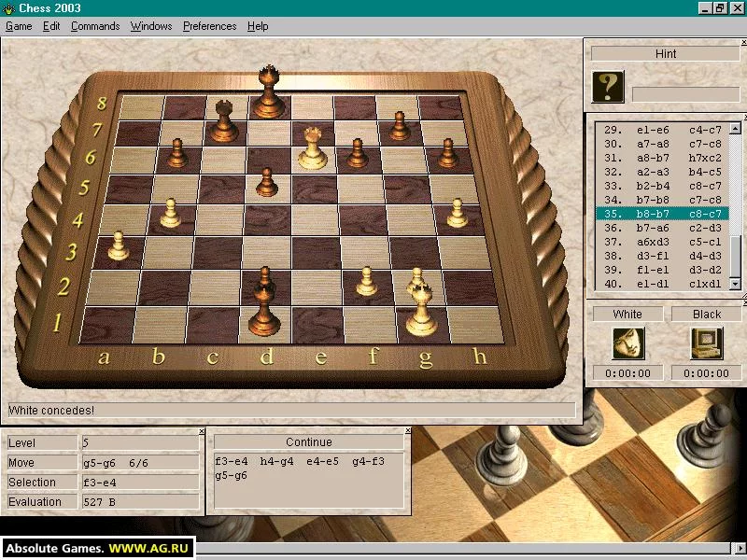Select move 33 white move b2-b4

pyautogui.click(x=653, y=186)
